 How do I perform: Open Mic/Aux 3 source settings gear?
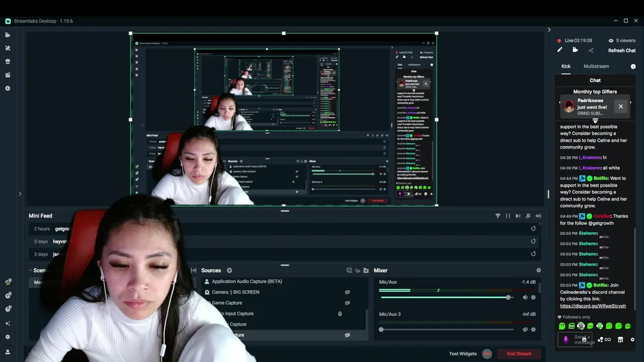533,329
